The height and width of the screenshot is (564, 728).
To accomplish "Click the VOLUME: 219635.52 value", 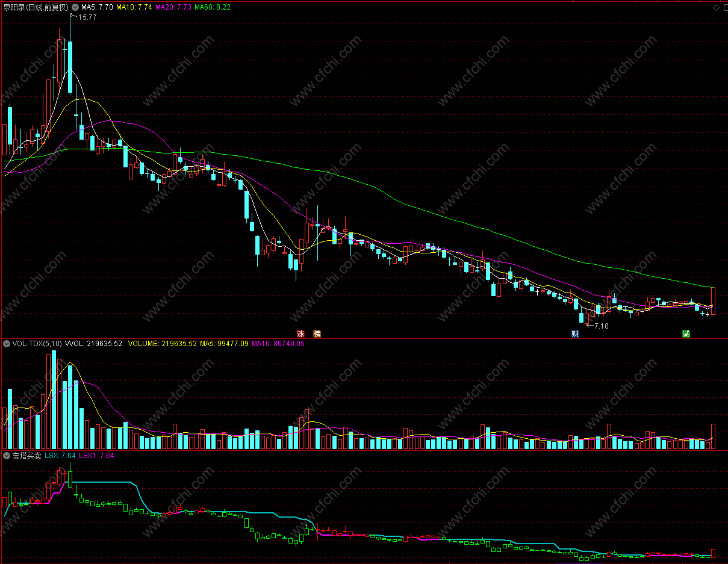I will [162, 344].
